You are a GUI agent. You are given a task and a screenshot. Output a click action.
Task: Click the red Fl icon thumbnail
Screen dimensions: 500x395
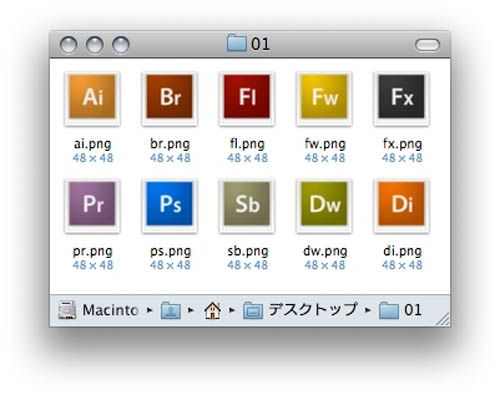click(x=247, y=98)
